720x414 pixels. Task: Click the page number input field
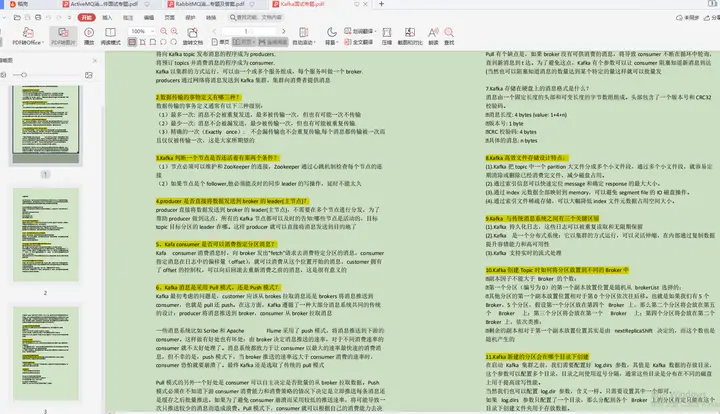coord(248,31)
